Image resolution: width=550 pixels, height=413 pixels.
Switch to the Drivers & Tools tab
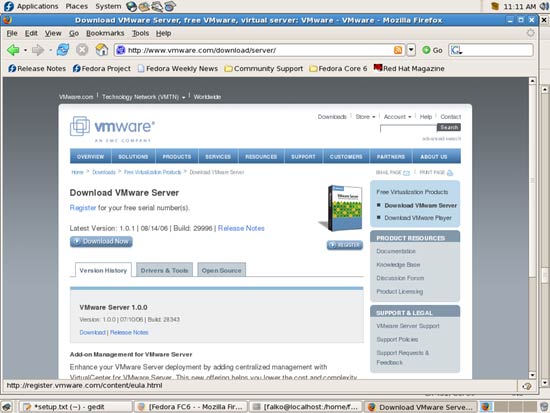coord(164,270)
